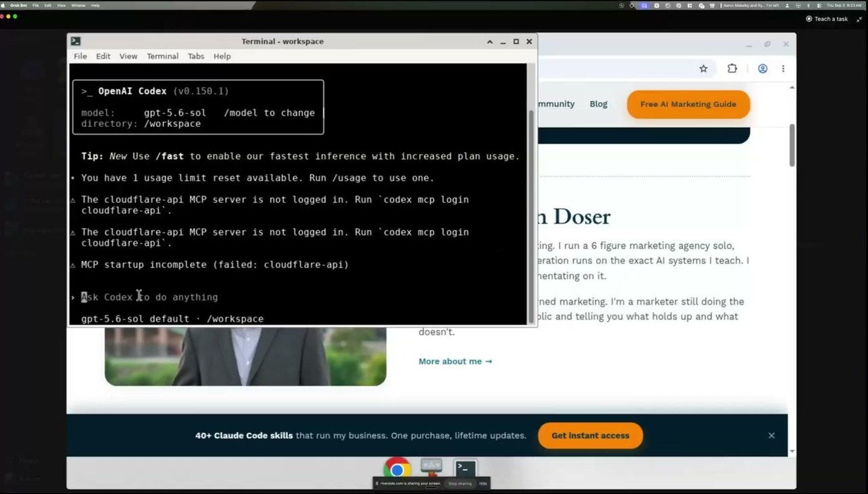Click the Teach a task icon
This screenshot has height=494, width=868.
coord(809,19)
